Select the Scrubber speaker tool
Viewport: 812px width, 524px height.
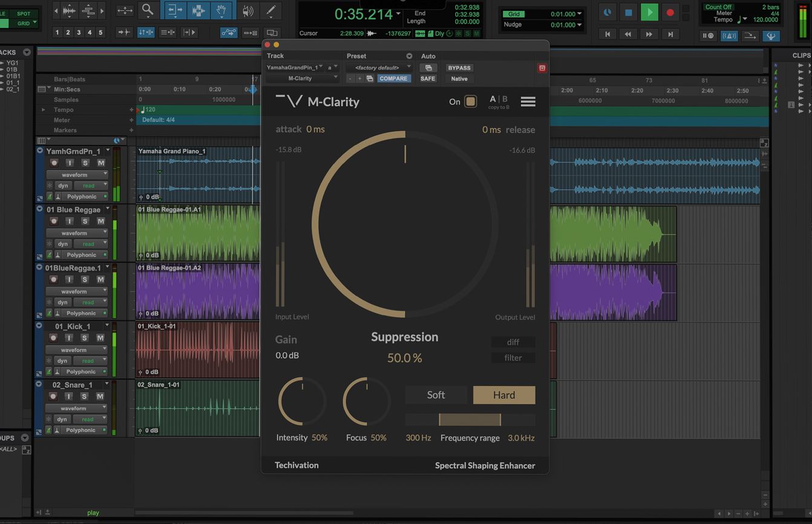tap(248, 10)
